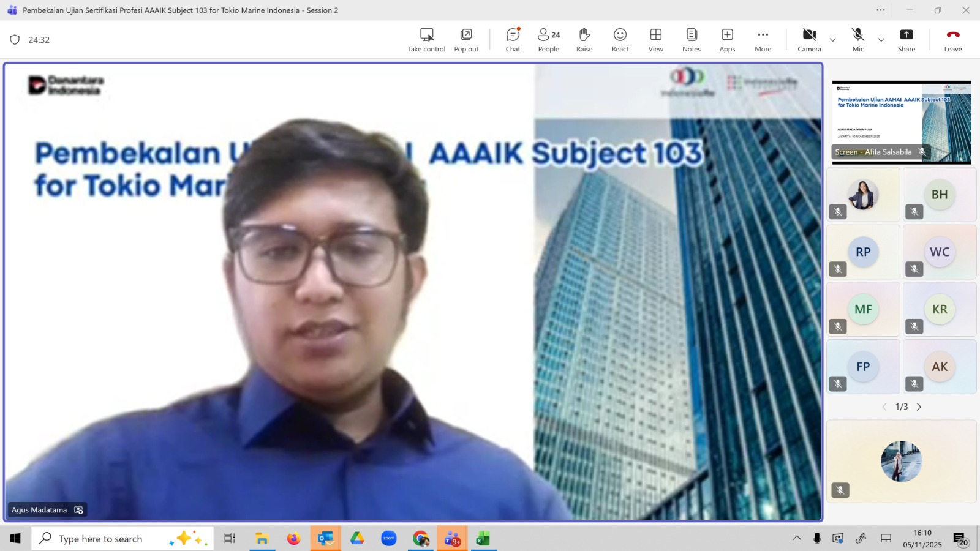
Task: Open the Apps panel
Action: pyautogui.click(x=727, y=40)
